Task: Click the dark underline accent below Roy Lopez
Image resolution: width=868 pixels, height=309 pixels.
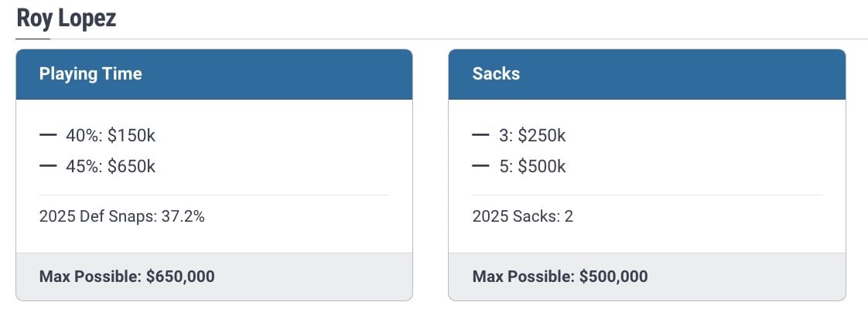Action: click(x=33, y=39)
